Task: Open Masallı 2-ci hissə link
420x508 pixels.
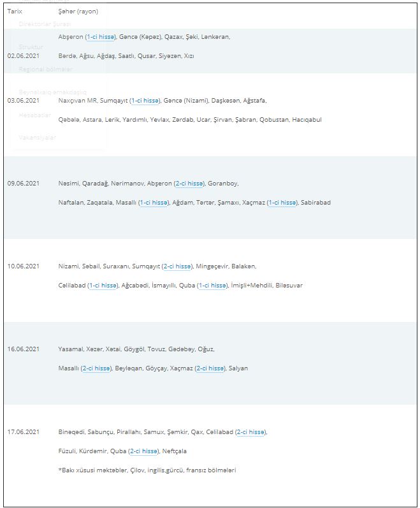Action: click(x=96, y=368)
